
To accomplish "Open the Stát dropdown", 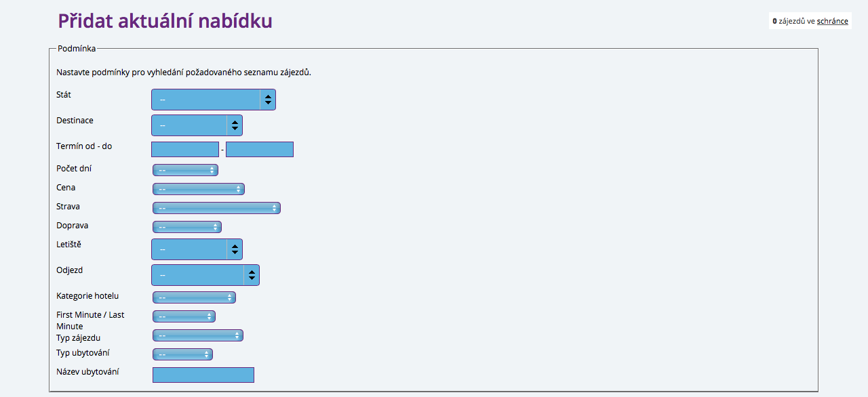I will click(213, 100).
